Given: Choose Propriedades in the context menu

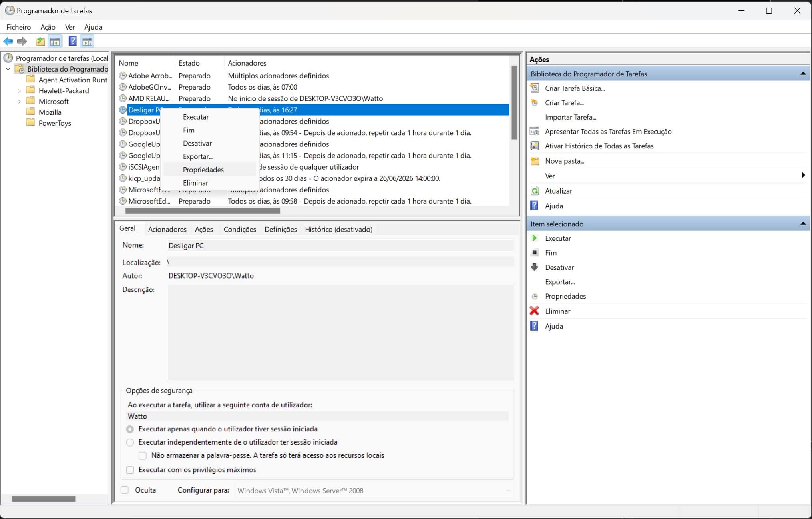Looking at the screenshot, I should click(x=203, y=170).
